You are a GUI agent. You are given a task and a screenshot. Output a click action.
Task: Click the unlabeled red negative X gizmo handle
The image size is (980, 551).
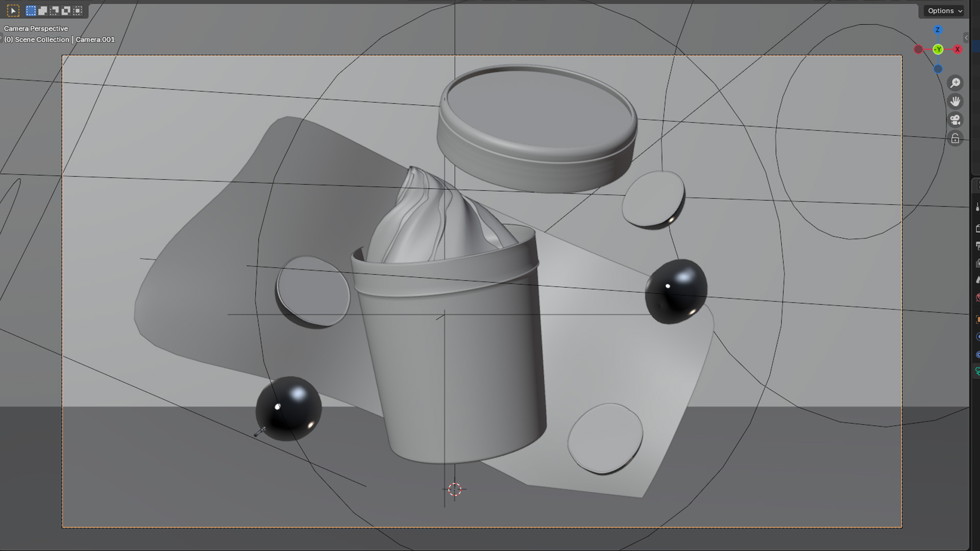click(x=918, y=49)
